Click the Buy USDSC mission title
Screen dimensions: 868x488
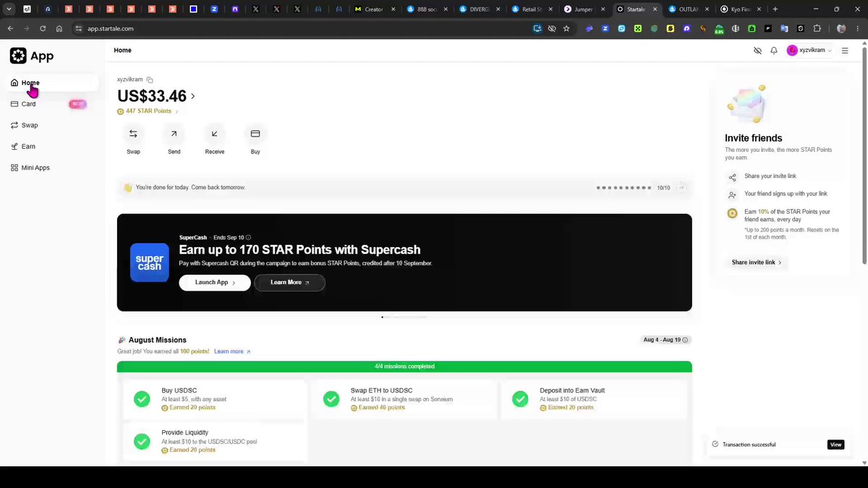coord(179,390)
